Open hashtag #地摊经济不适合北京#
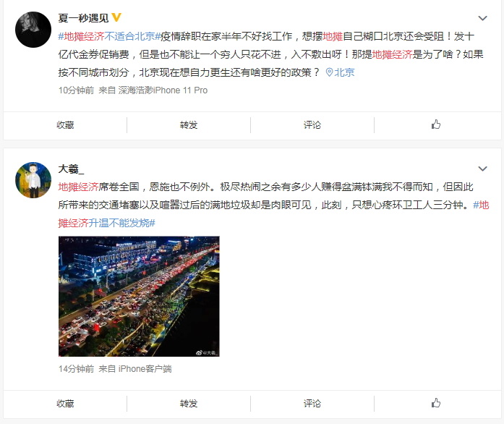Image resolution: width=504 pixels, height=424 pixels. point(109,36)
